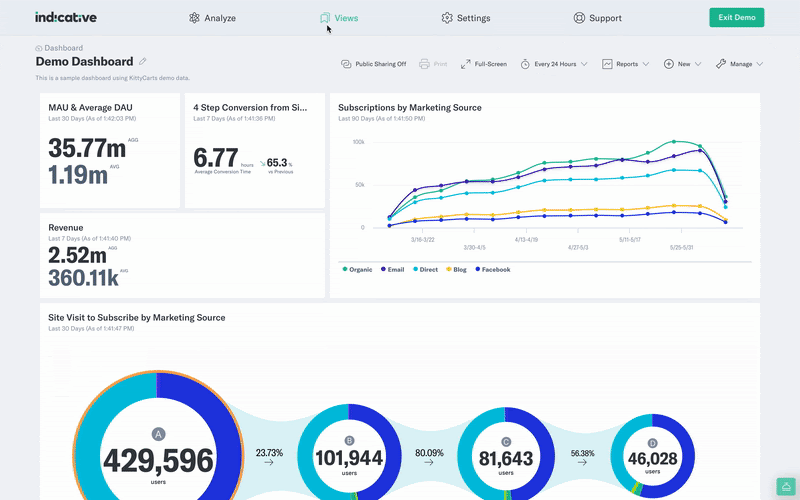Screen dimensions: 800x500
Task: Toggle Facebook series in chart legend
Action: tap(493, 269)
